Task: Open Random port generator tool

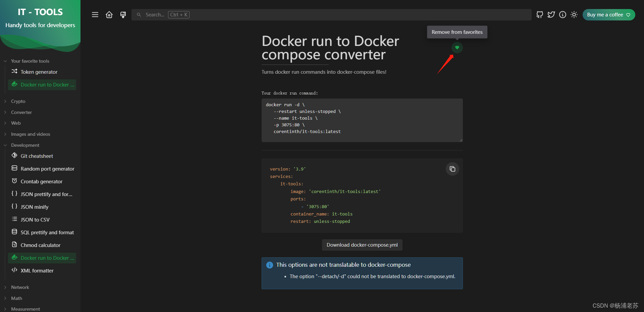Action: (42, 169)
